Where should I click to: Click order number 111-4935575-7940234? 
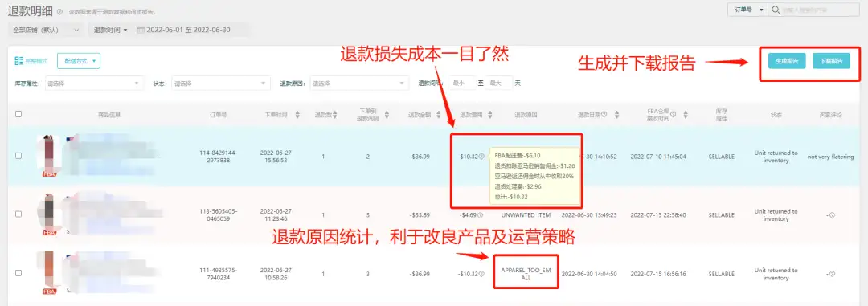219,274
